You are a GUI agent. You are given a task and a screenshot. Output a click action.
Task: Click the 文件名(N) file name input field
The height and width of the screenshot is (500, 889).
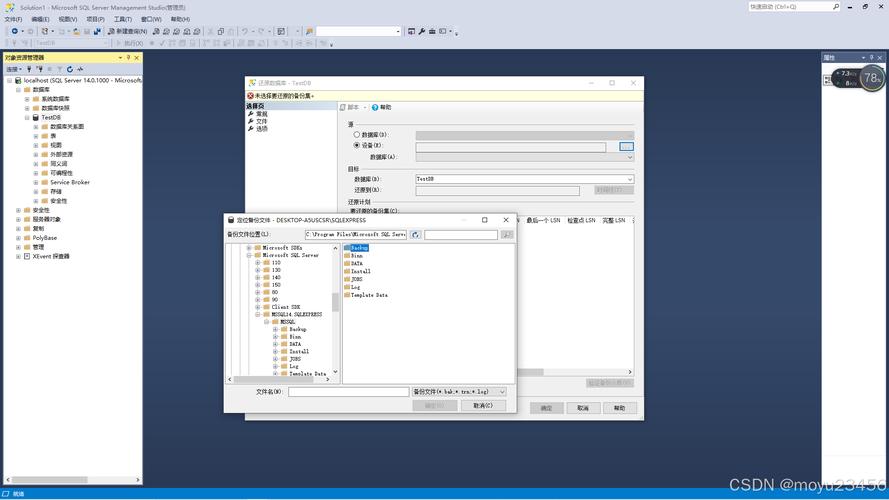tap(348, 392)
